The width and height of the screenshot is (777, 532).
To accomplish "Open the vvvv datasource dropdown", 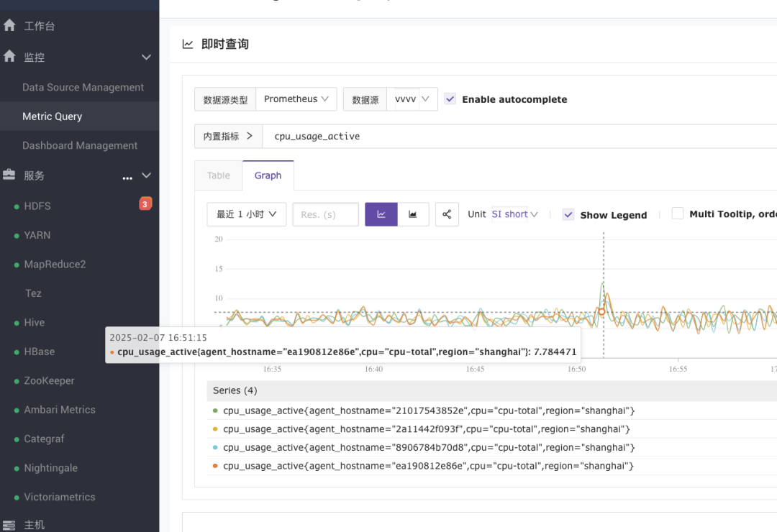I will (x=412, y=99).
